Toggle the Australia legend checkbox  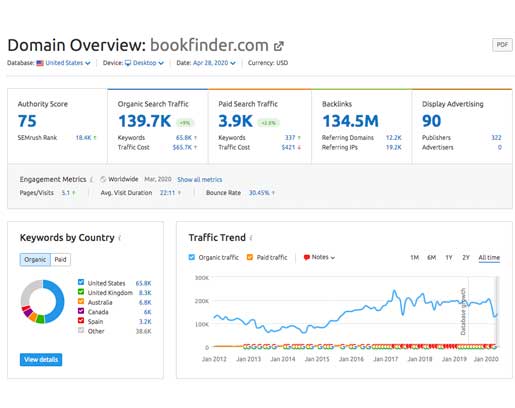click(81, 301)
